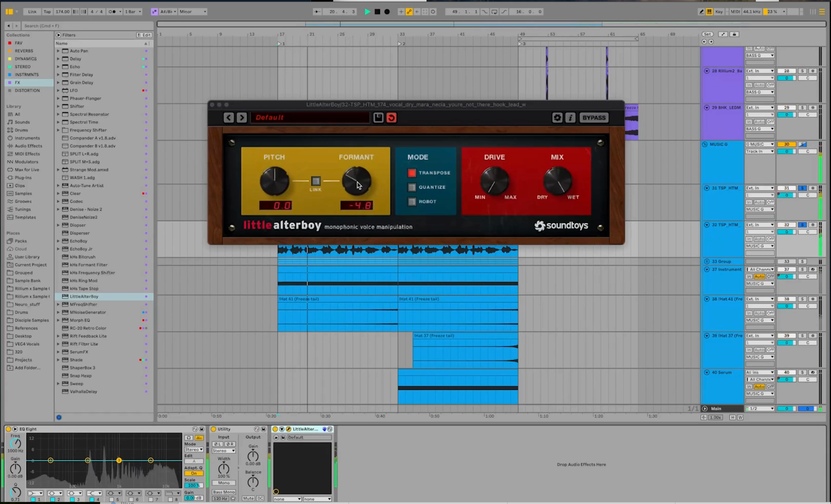This screenshot has height=504, width=831.
Task: Open the 1 Bar quantization dropdown
Action: (133, 12)
